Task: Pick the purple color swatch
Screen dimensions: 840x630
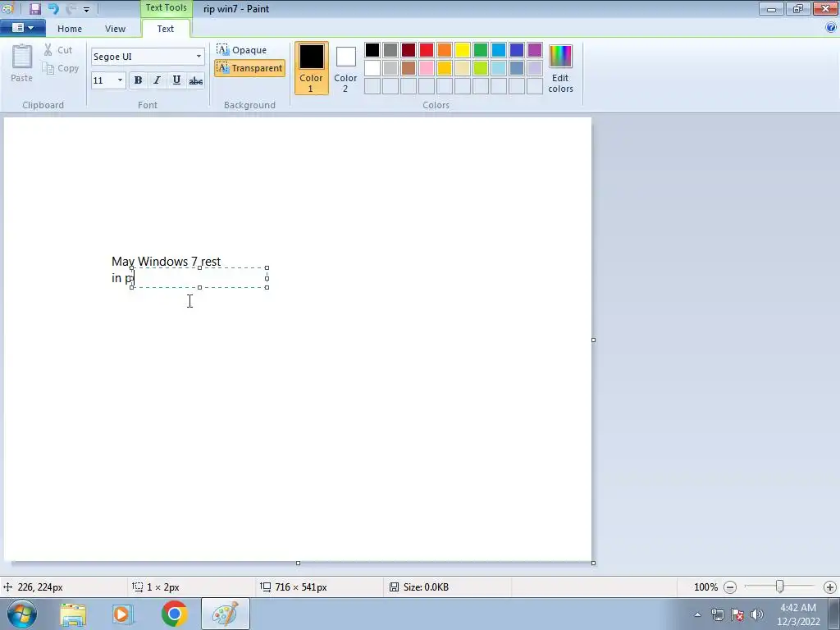Action: point(535,50)
